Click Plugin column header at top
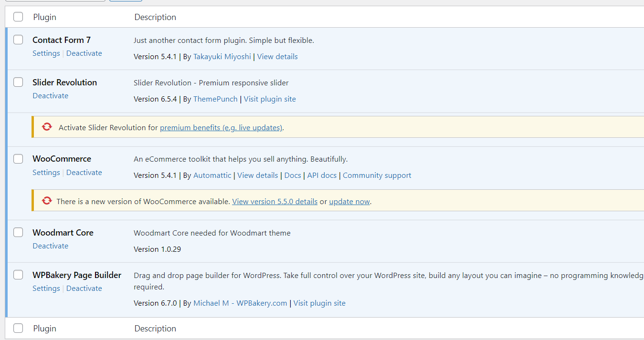644x340 pixels. (45, 17)
